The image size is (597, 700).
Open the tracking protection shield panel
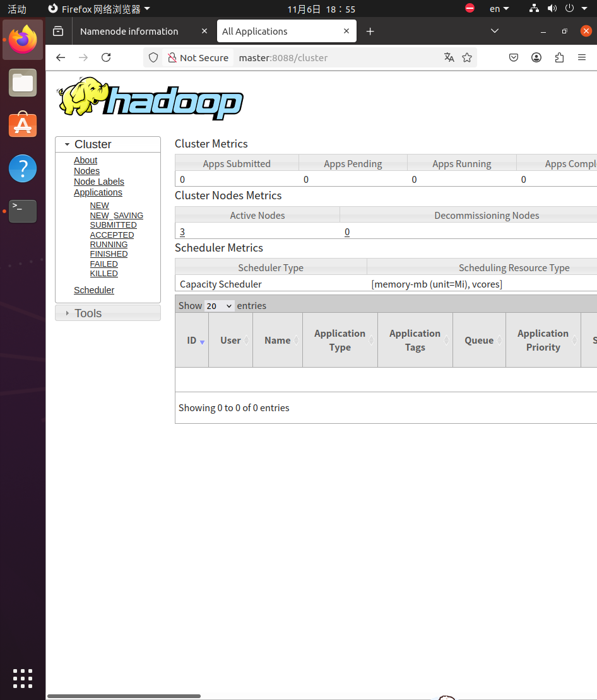pos(153,57)
